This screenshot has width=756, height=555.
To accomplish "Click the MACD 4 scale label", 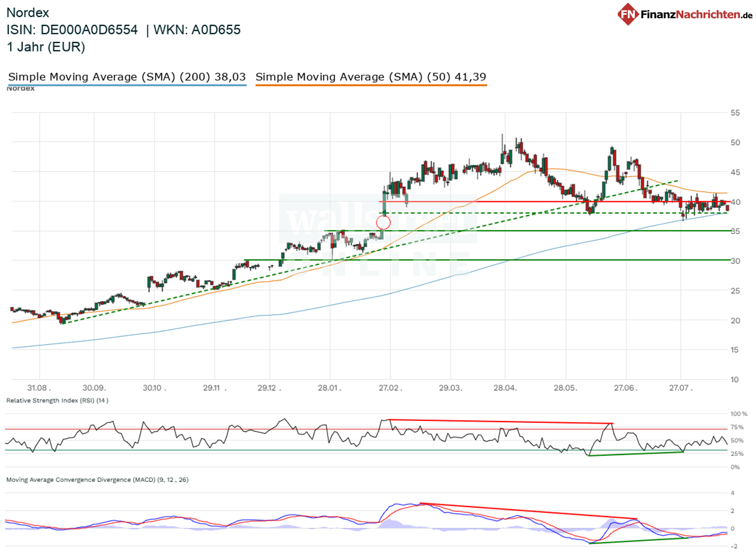I will pyautogui.click(x=732, y=493).
